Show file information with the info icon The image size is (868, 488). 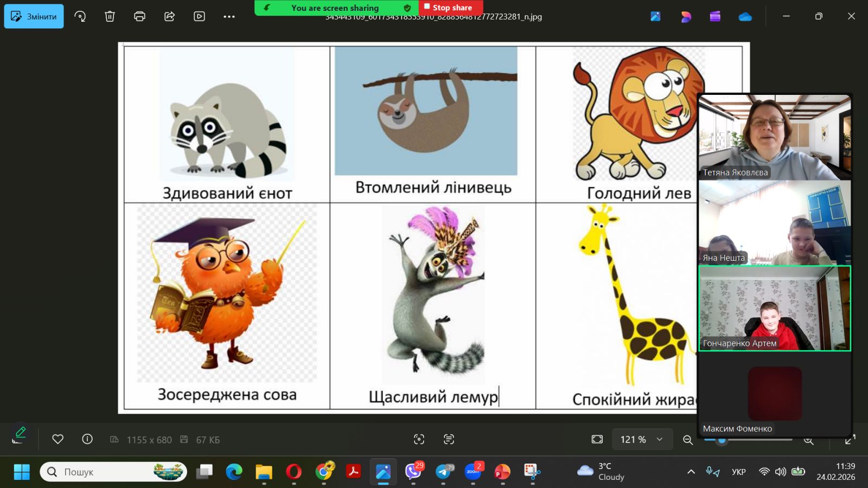pos(87,439)
